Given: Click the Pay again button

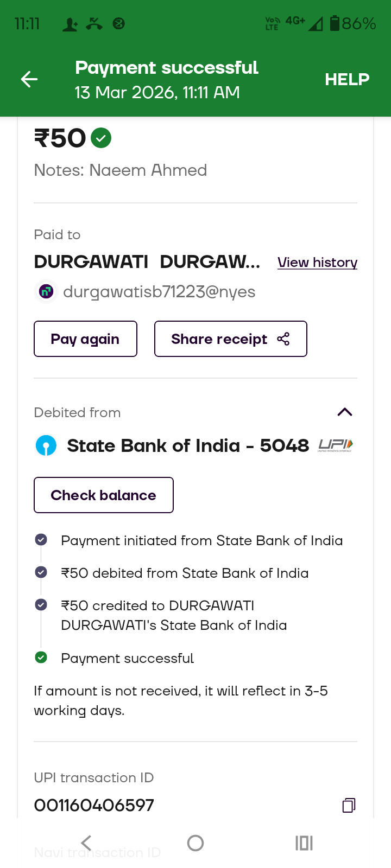Looking at the screenshot, I should (85, 339).
